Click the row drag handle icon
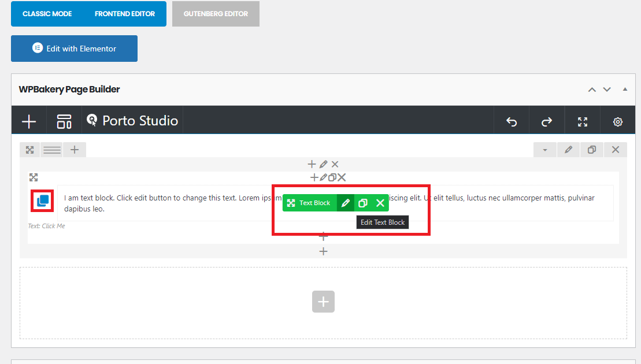Image resolution: width=641 pixels, height=364 pixels. (x=30, y=150)
